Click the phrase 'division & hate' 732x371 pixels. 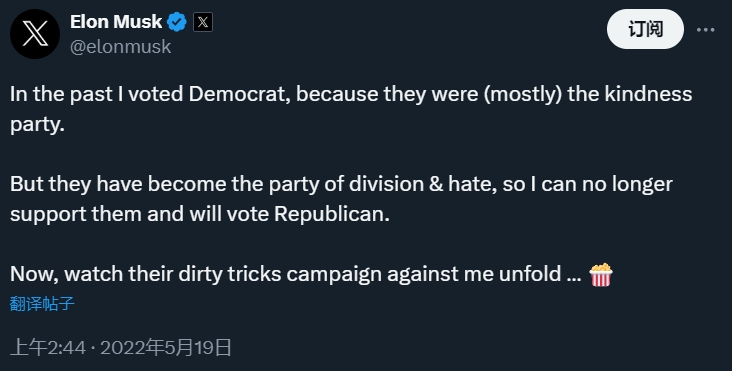(x=422, y=184)
